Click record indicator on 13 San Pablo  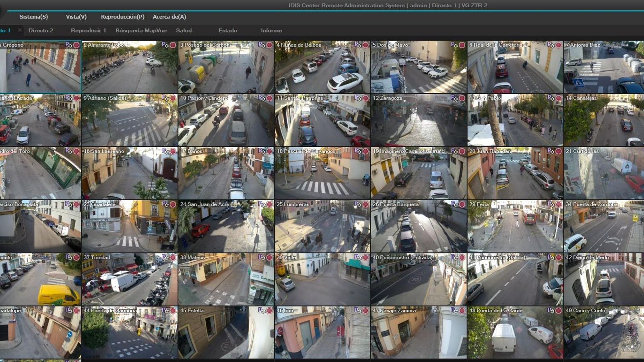point(558,98)
